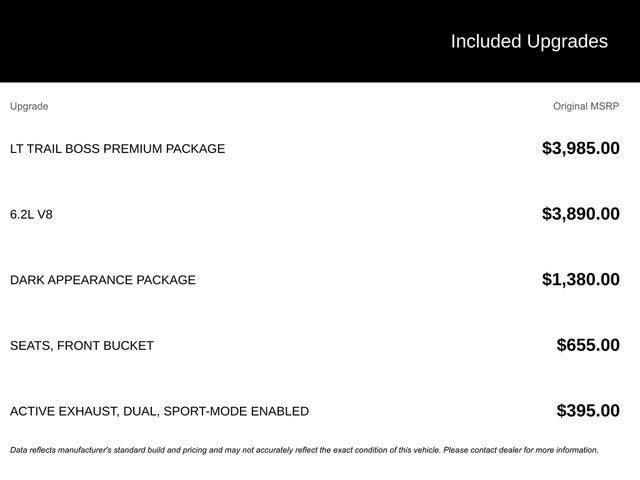This screenshot has width=640, height=480.
Task: Select SEATS, FRONT BUCKET upgrade
Action: coord(82,346)
